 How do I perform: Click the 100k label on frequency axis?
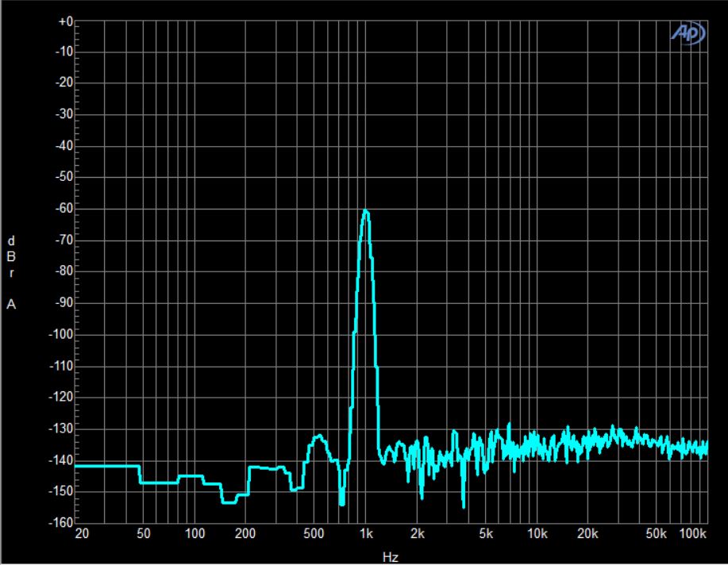pyautogui.click(x=693, y=534)
